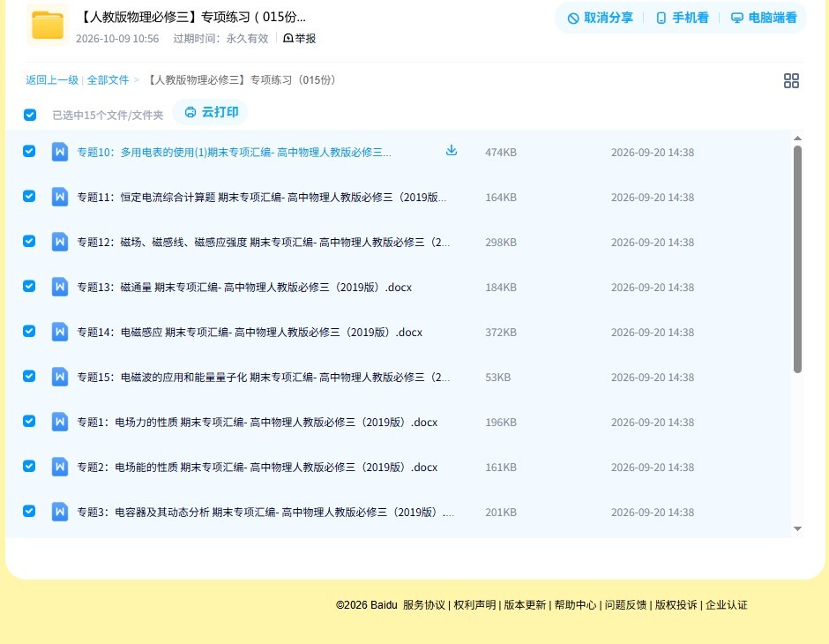Click the 举报 report icon
The height and width of the screenshot is (644, 829).
tap(288, 38)
